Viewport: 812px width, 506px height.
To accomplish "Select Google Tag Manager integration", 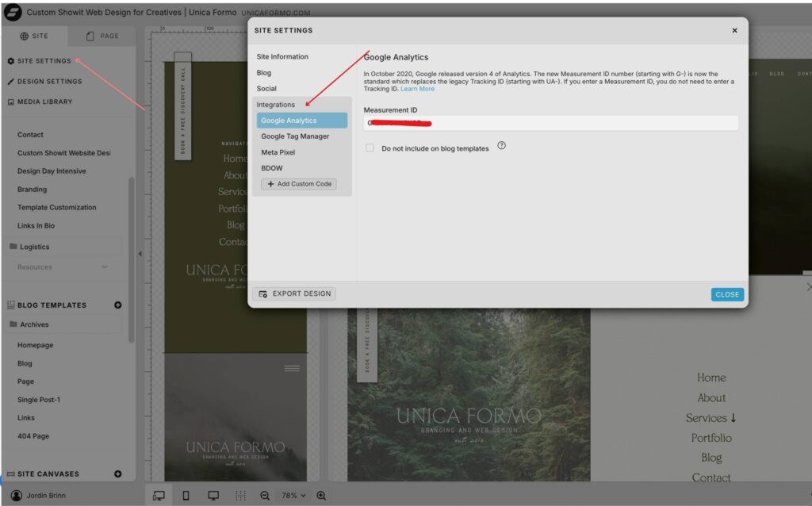I will [x=295, y=136].
